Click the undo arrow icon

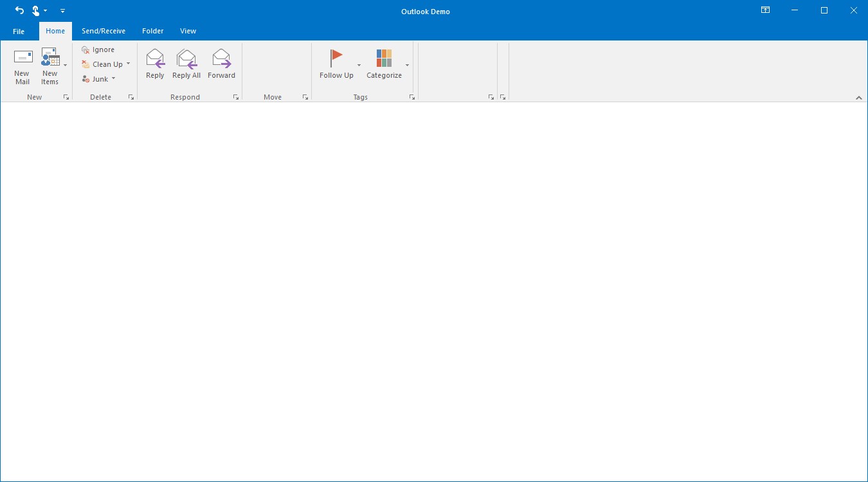click(x=18, y=10)
